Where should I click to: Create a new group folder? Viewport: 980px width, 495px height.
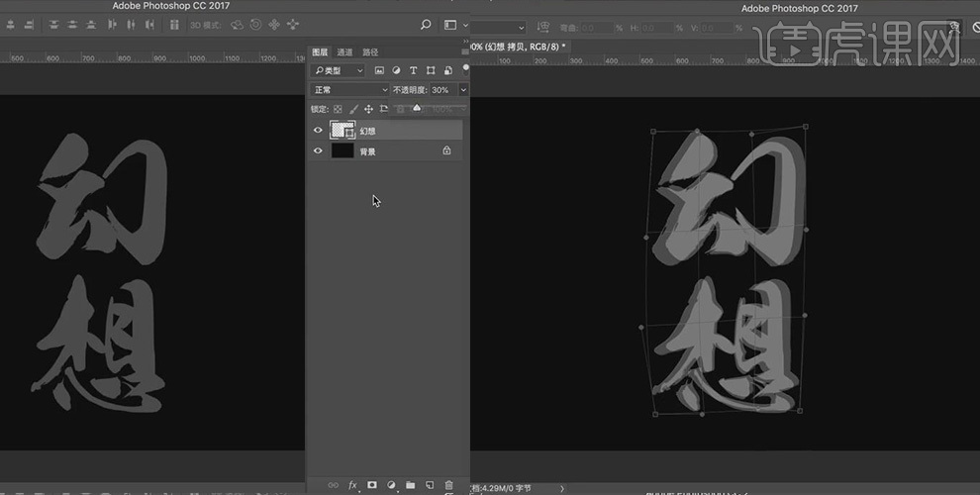point(410,485)
